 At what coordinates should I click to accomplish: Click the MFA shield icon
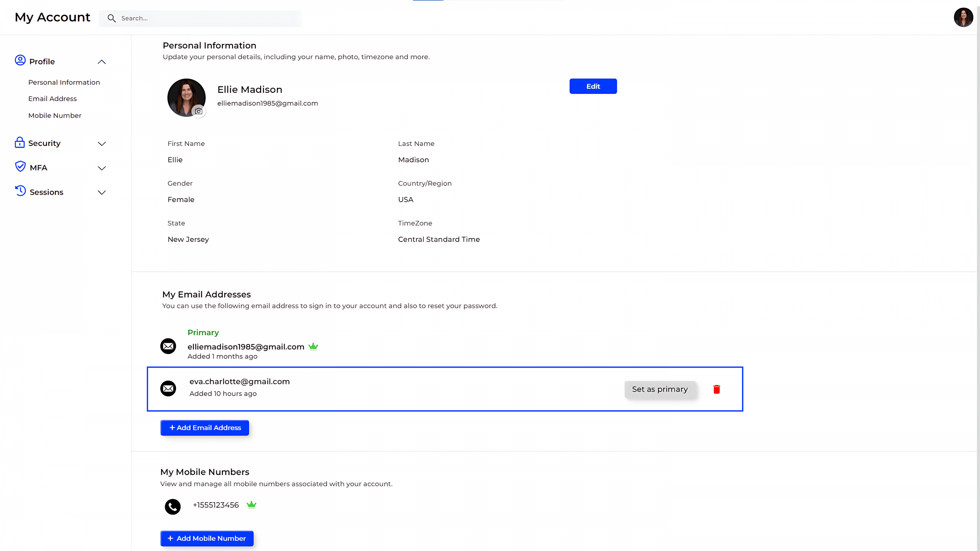pos(20,167)
